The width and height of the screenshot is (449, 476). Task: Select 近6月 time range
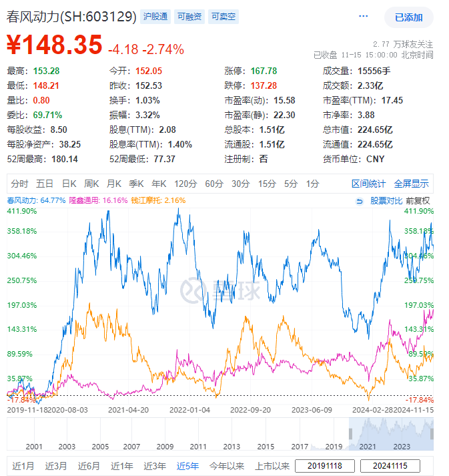coord(89,466)
